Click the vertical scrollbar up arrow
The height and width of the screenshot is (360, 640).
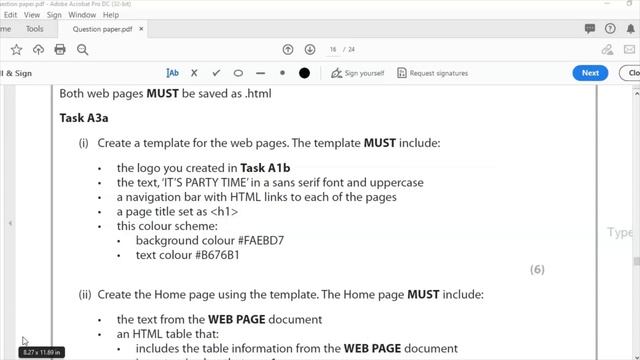point(636,93)
